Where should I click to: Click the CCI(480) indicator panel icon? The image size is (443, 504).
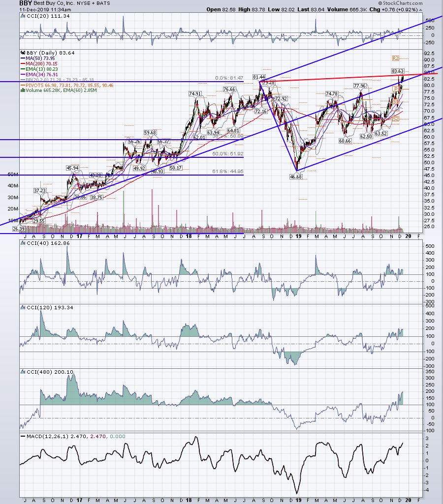(x=23, y=372)
